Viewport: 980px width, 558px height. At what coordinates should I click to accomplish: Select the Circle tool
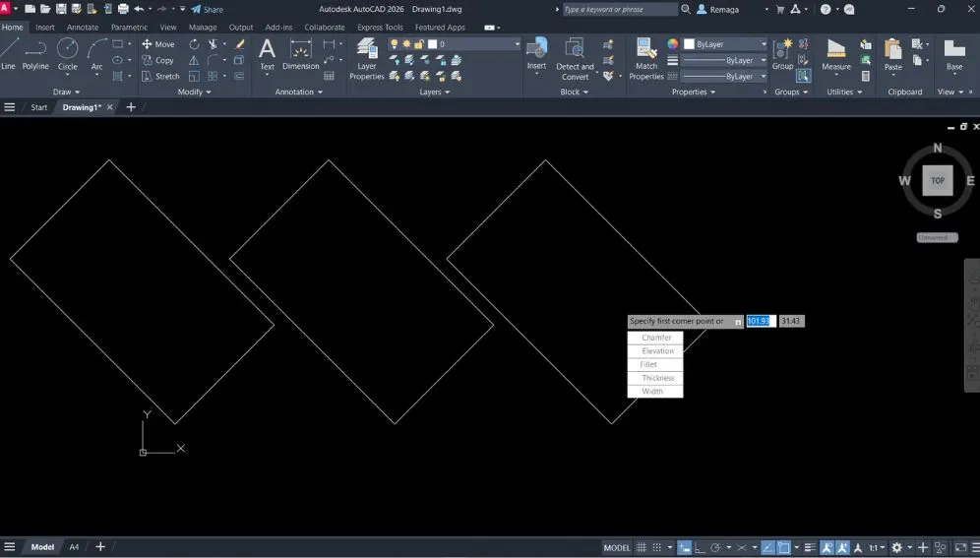coord(68,54)
